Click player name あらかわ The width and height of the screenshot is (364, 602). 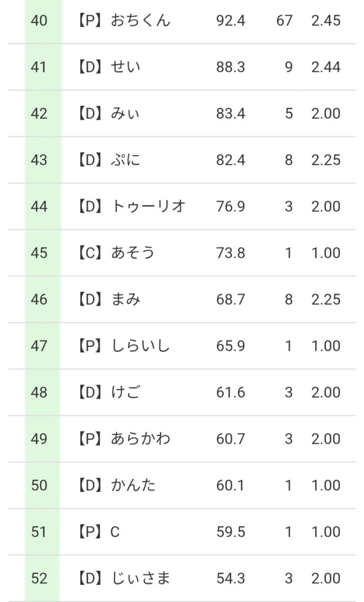[140, 439]
